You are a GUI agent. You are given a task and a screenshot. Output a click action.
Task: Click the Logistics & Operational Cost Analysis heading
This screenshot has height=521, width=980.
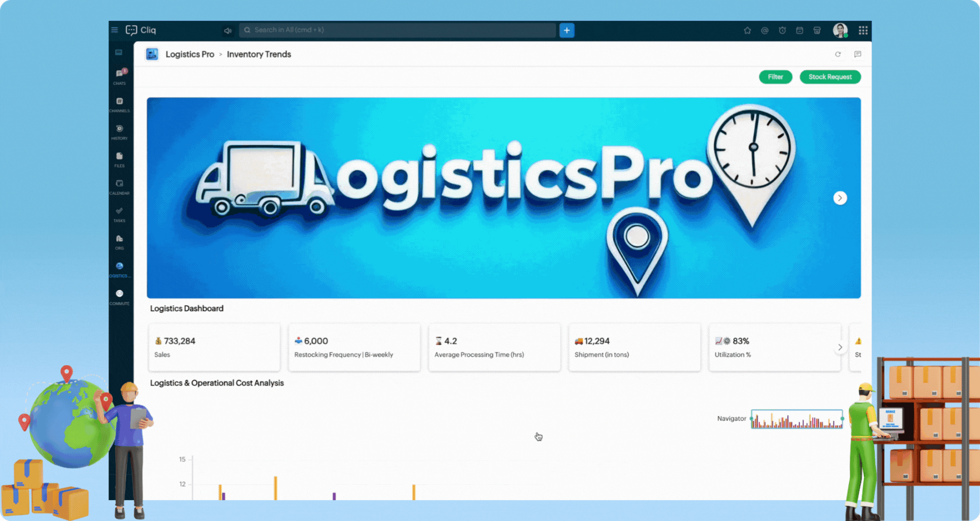point(217,383)
